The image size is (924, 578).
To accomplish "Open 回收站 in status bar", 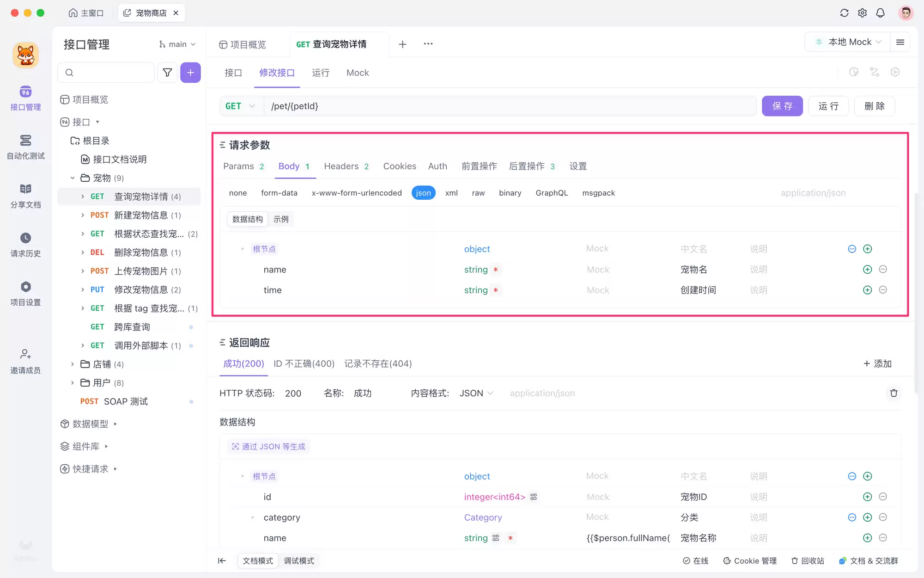I will (x=808, y=561).
